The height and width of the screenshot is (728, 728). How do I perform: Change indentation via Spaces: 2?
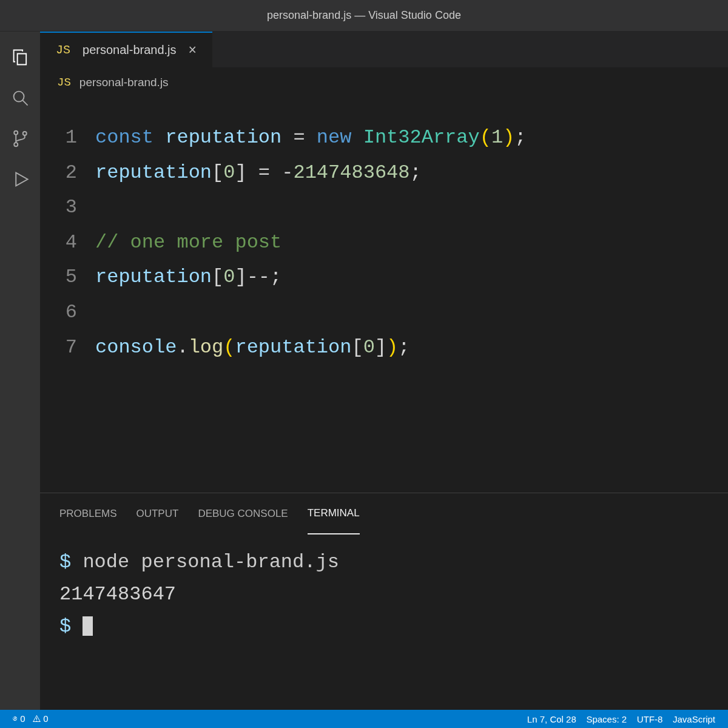[x=606, y=719]
